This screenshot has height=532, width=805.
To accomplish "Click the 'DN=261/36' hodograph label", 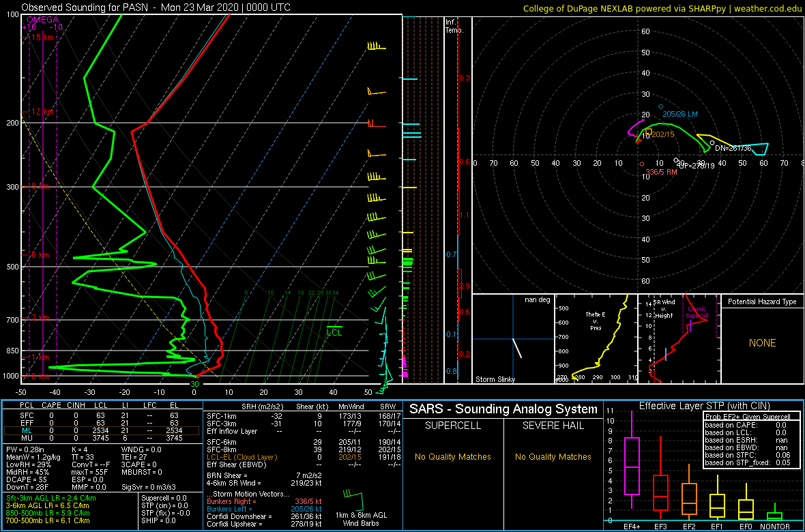I will point(733,148).
